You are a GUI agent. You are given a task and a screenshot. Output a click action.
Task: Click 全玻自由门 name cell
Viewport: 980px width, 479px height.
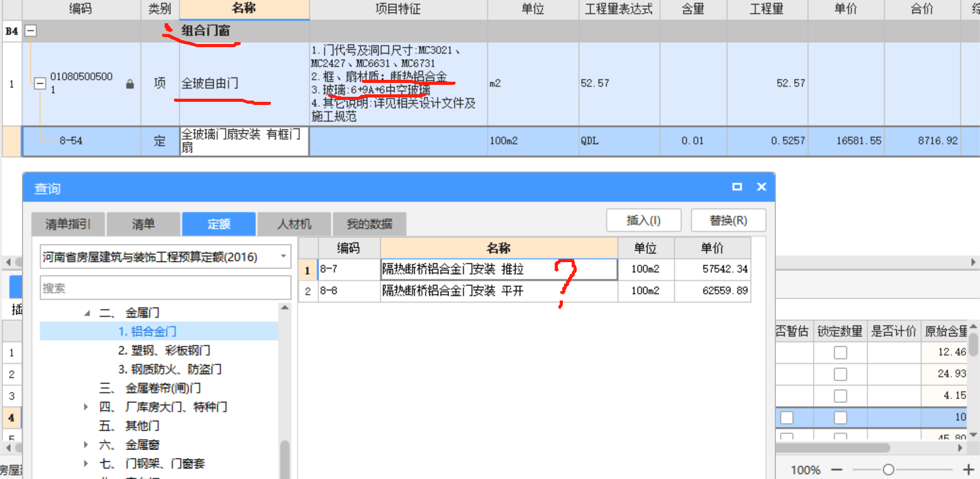[244, 84]
